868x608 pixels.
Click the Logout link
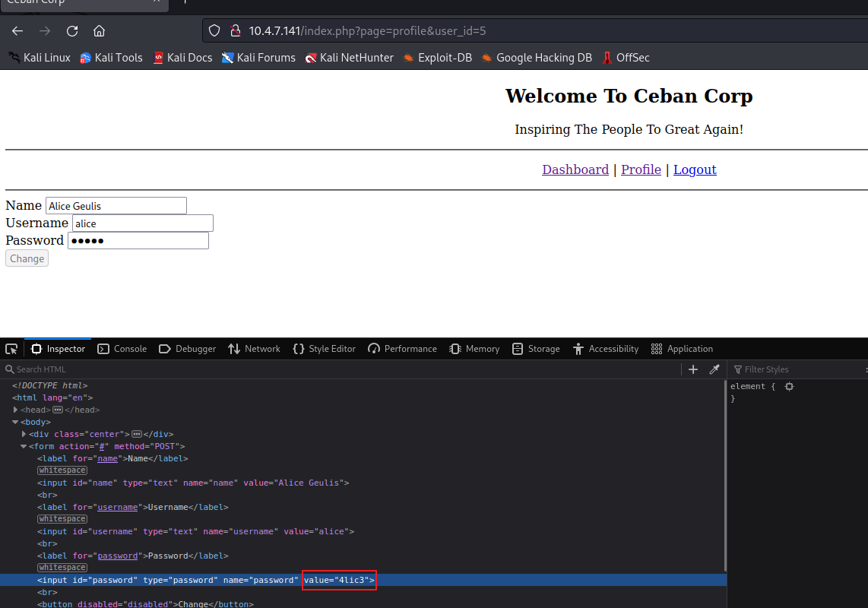point(695,169)
